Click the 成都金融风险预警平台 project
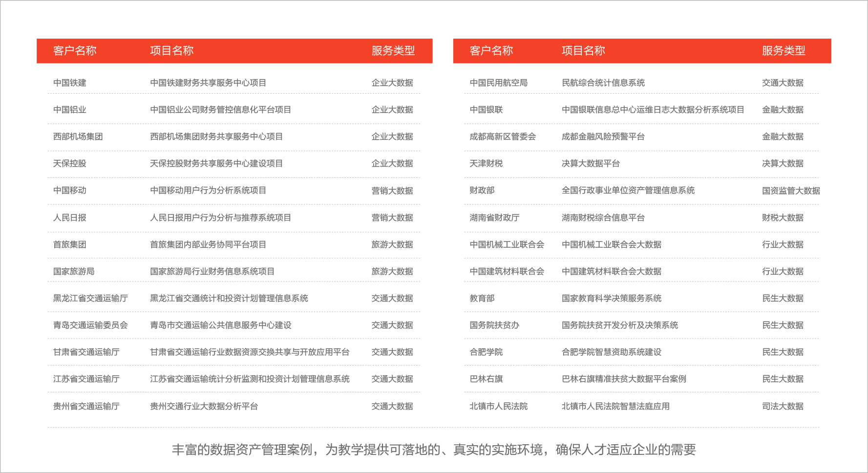 603,136
